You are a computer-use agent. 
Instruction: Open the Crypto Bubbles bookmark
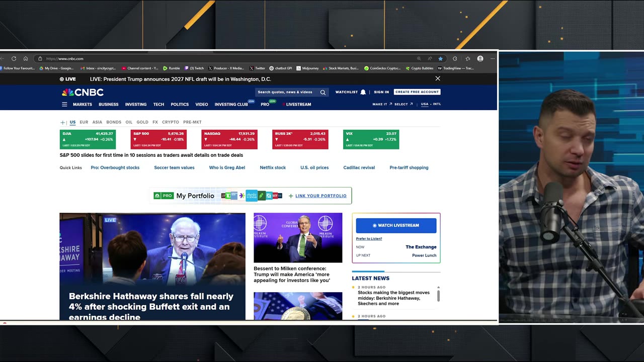coord(419,68)
